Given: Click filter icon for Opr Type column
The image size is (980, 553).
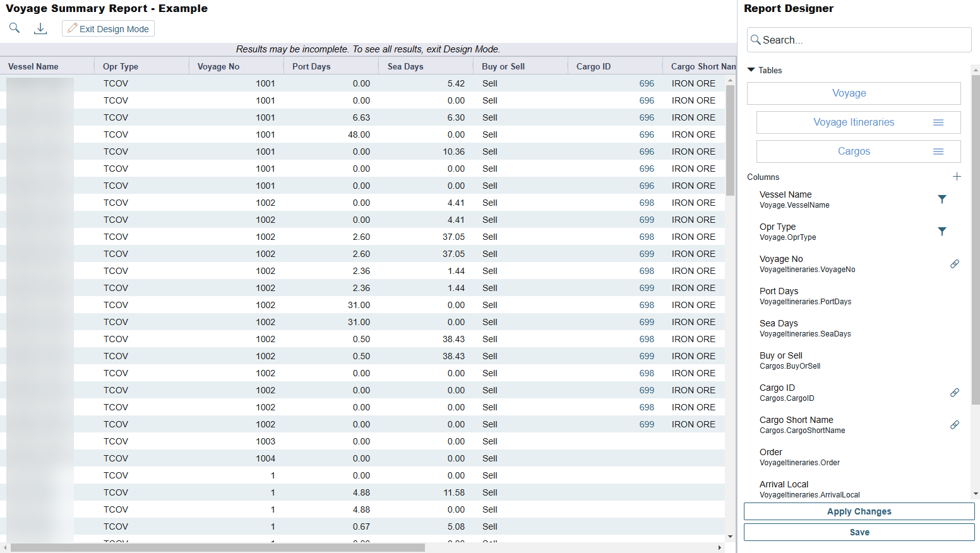Looking at the screenshot, I should tap(941, 232).
